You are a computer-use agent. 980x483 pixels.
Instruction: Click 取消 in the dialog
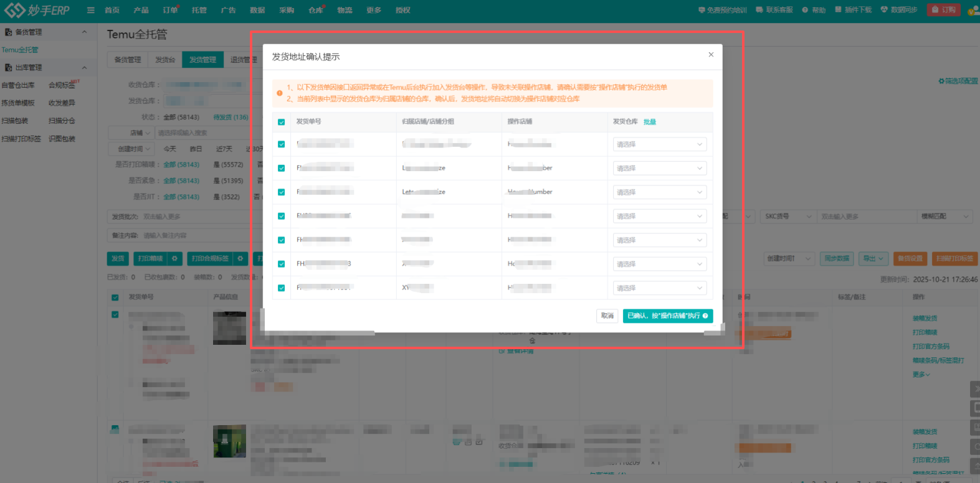607,316
